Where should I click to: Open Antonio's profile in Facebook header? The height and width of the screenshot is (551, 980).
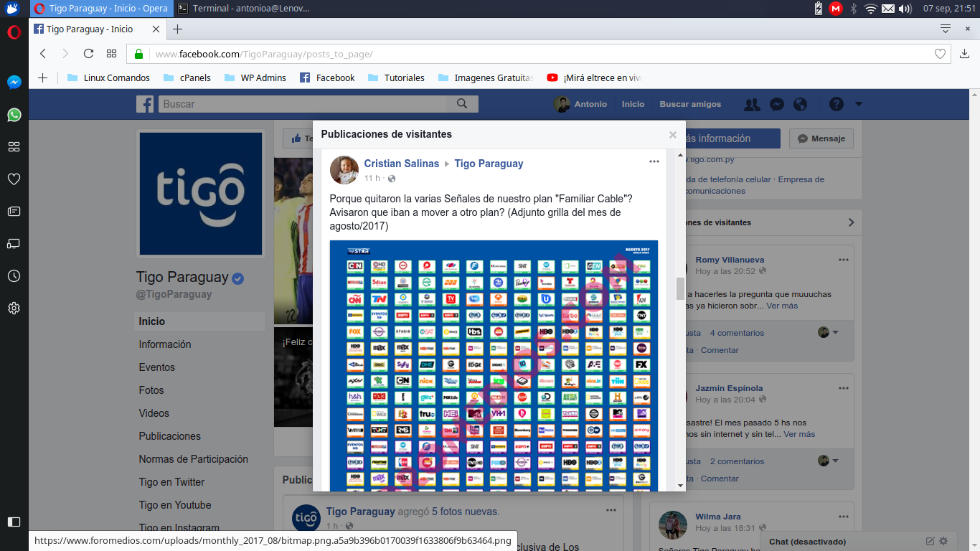click(580, 104)
